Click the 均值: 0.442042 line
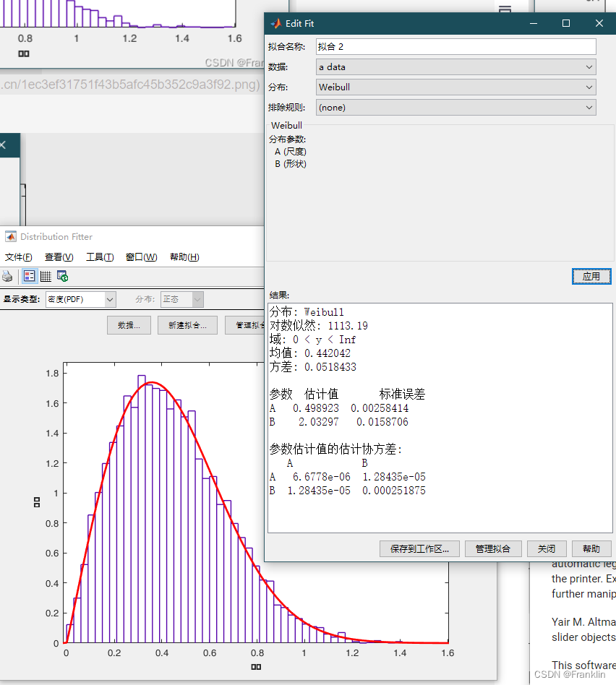The image size is (616, 685). click(310, 353)
